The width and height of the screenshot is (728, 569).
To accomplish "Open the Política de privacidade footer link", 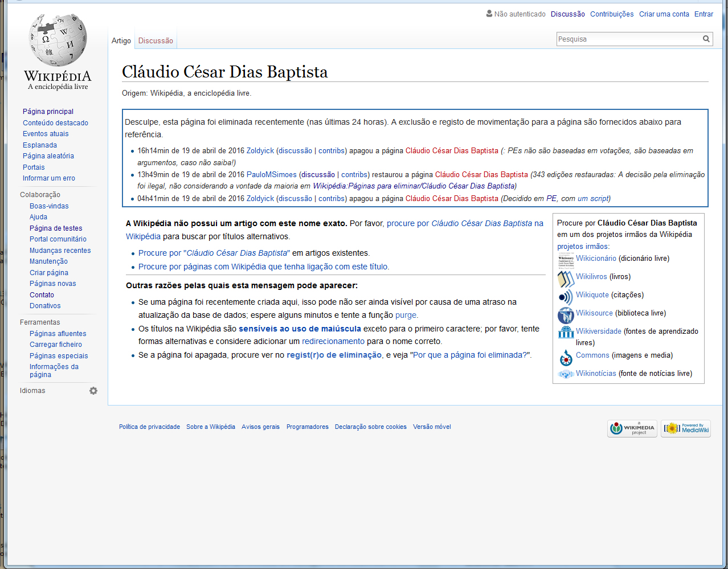I will (149, 427).
